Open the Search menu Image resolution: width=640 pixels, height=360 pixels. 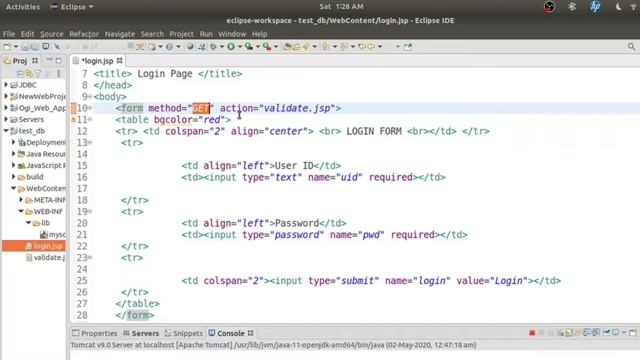point(152,34)
